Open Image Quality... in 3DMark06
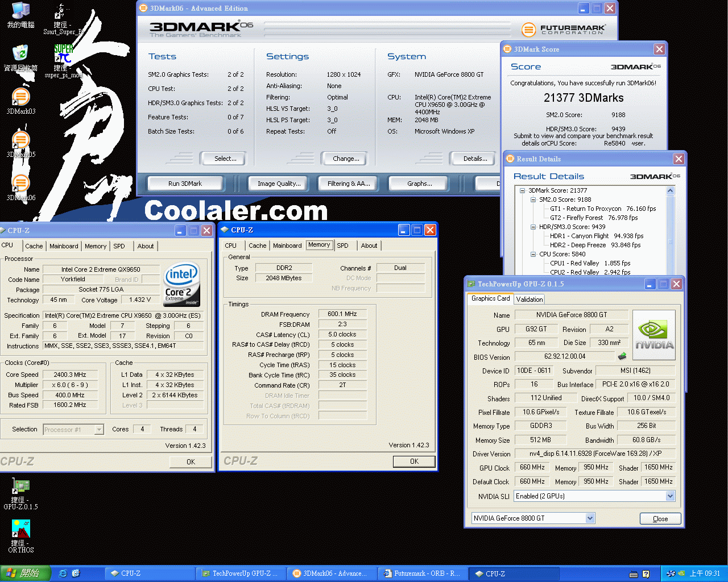The width and height of the screenshot is (728, 582). pyautogui.click(x=279, y=184)
